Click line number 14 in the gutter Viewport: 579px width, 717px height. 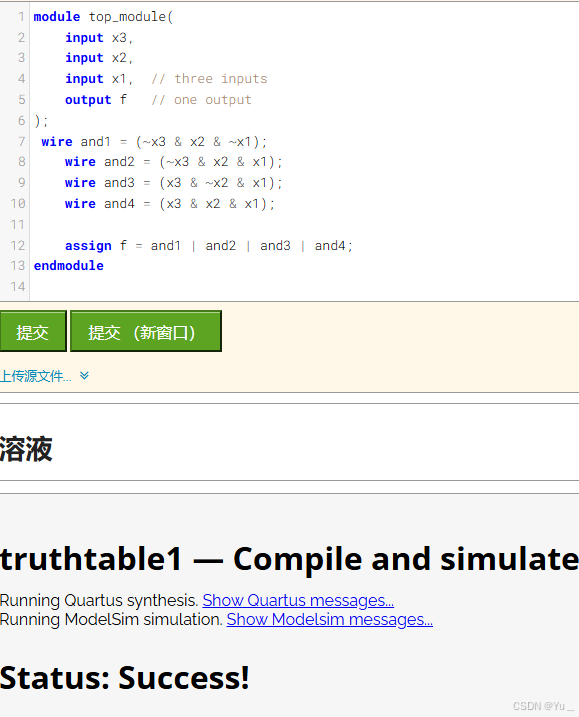click(17, 287)
